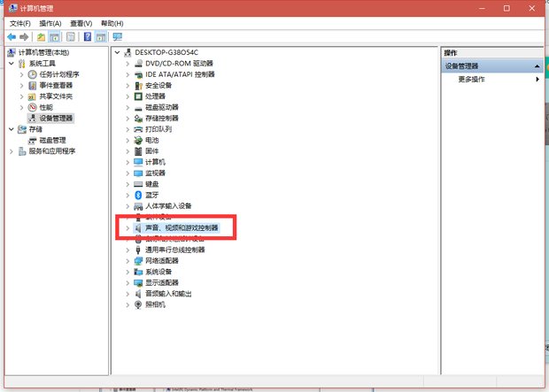Viewport: 549px width, 392px height.
Task: Click the 性能 performance icon
Action: tap(33, 107)
